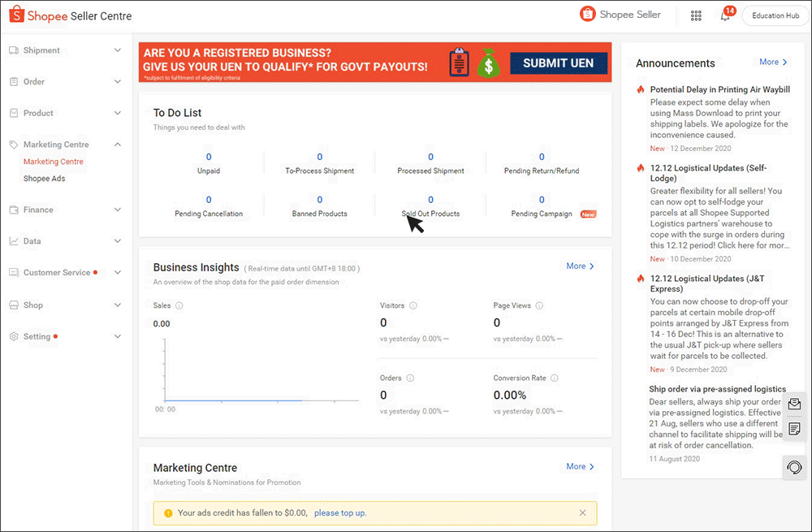Expand the Shop menu chevron
The image size is (812, 532).
click(x=118, y=305)
